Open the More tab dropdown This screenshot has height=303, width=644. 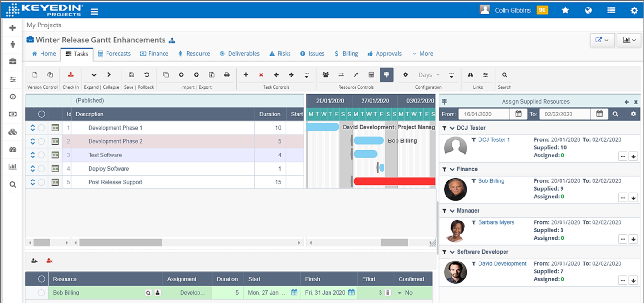[423, 54]
